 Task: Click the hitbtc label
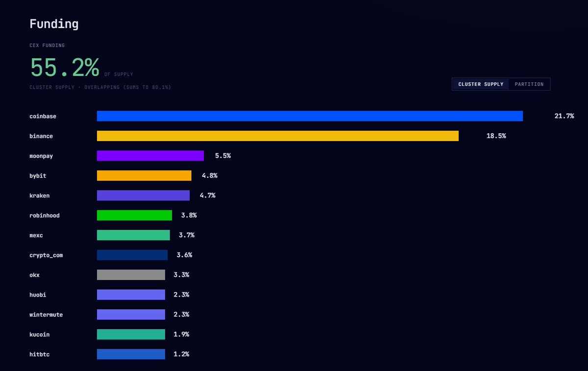pos(39,354)
